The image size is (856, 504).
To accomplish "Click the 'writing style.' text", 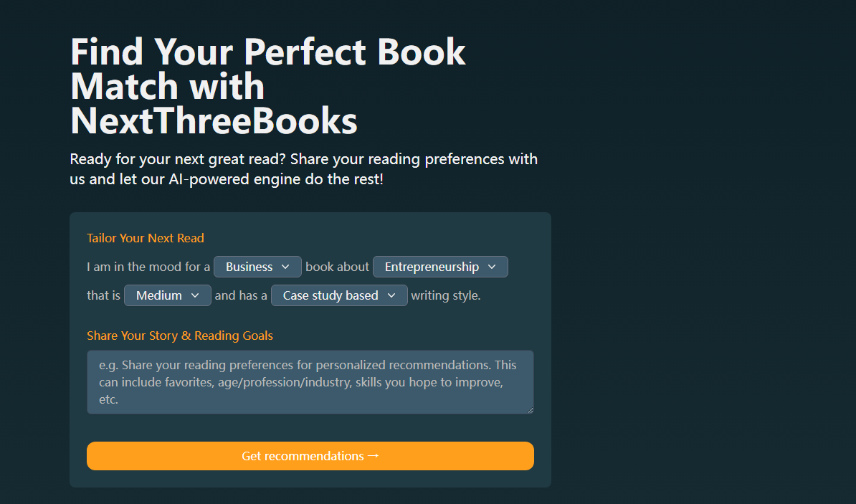I will [x=446, y=295].
